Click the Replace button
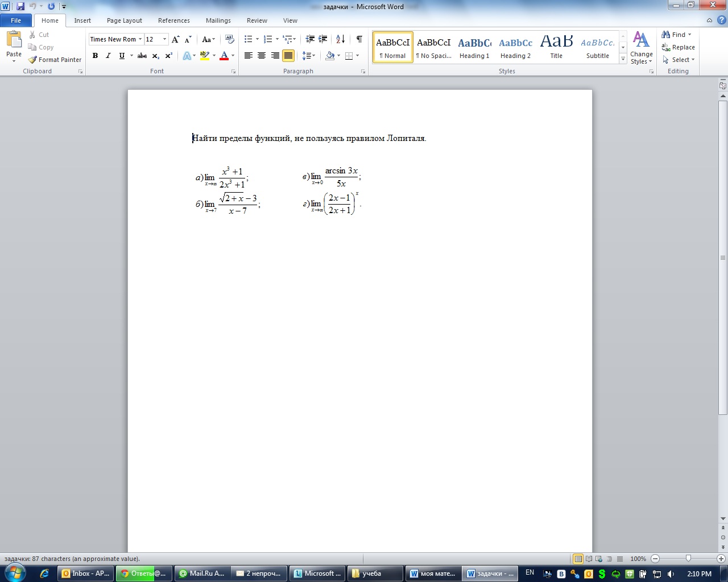728x582 pixels. [679, 47]
